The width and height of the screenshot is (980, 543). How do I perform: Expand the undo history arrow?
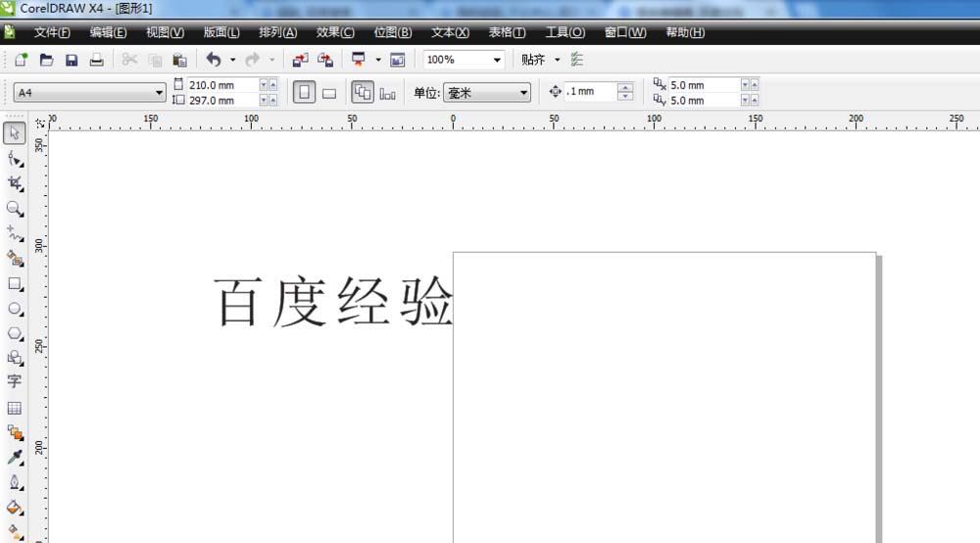point(232,60)
